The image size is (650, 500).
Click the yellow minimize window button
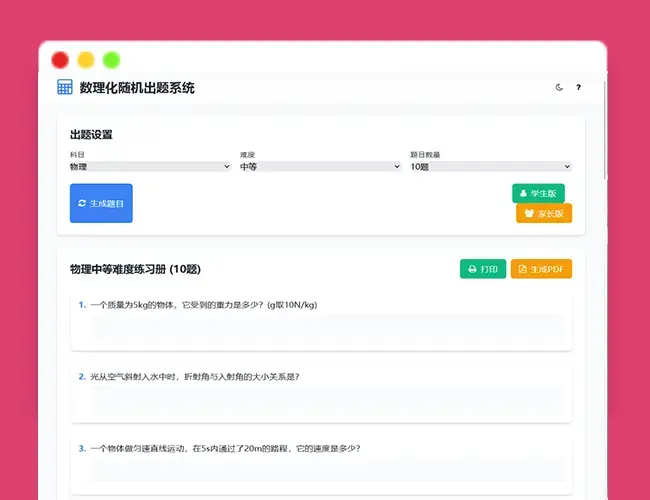point(86,60)
